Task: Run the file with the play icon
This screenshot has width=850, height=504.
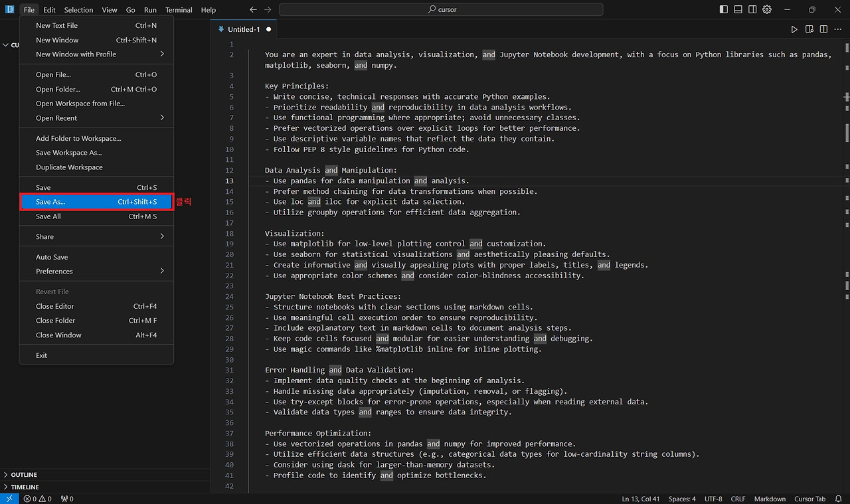Action: pos(794,29)
